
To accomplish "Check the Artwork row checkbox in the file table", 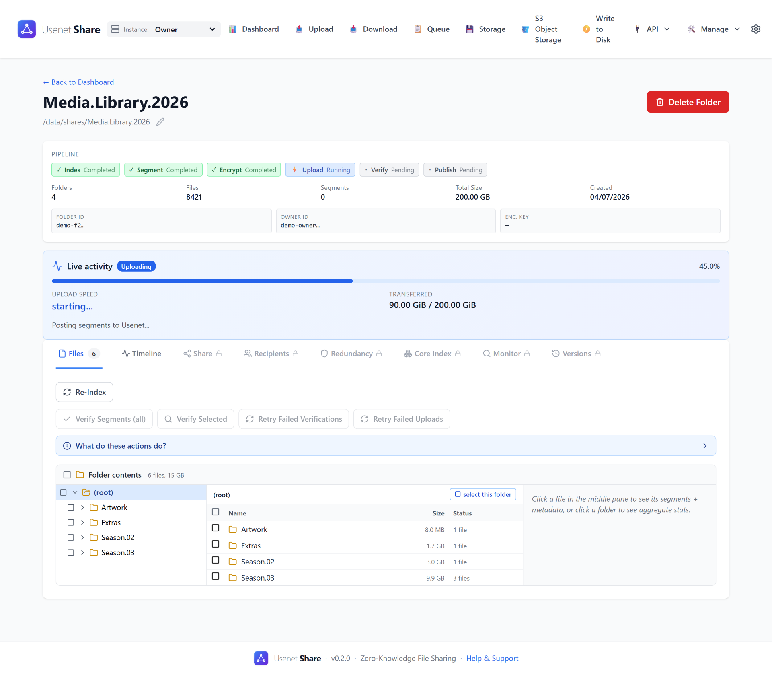I will coord(216,528).
